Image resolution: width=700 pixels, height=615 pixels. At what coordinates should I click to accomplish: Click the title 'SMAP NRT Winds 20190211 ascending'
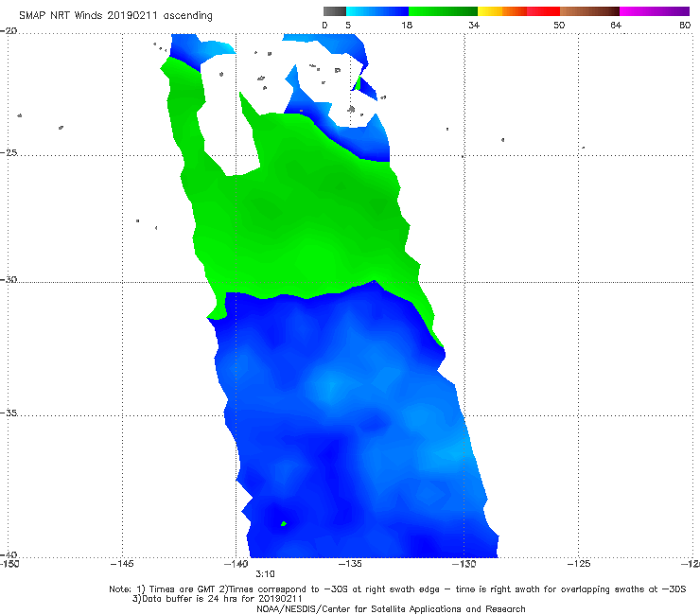pyautogui.click(x=115, y=16)
